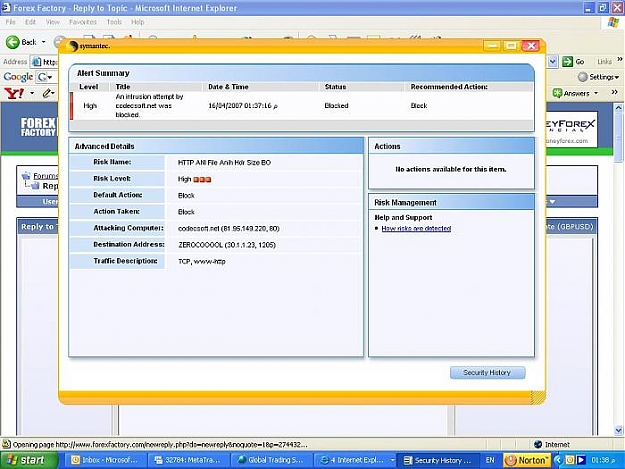
Task: Open Google toolbar Settings dropdown
Action: pos(599,77)
